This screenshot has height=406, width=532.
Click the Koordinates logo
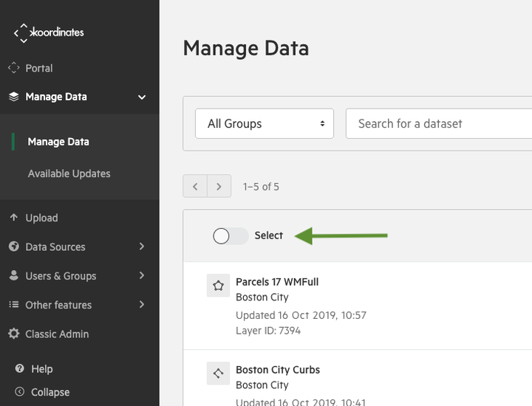click(x=49, y=33)
